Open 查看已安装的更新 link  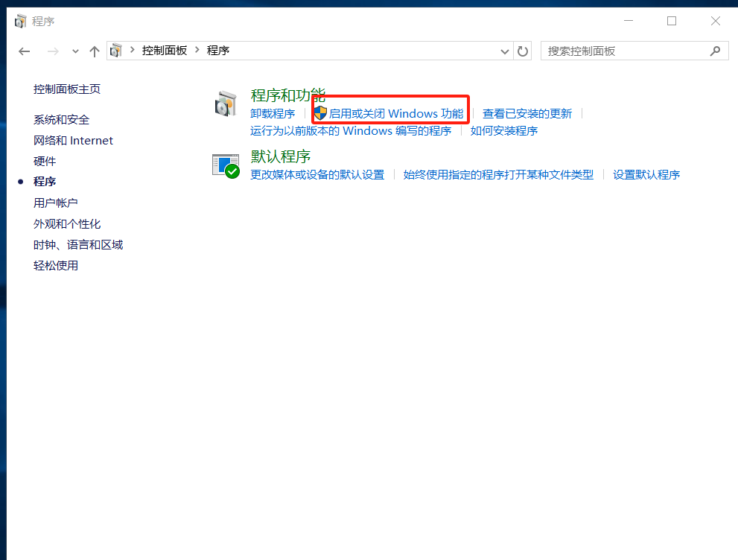(x=527, y=113)
